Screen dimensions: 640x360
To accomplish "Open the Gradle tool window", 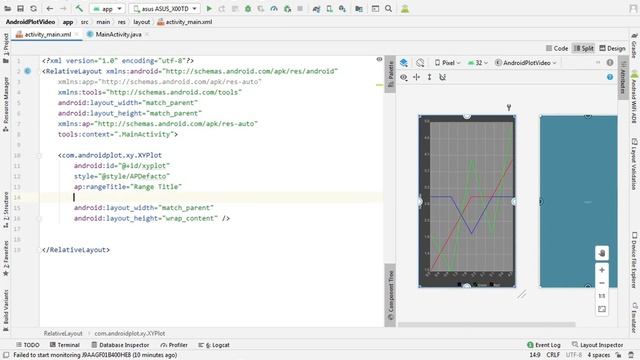I will [x=634, y=46].
